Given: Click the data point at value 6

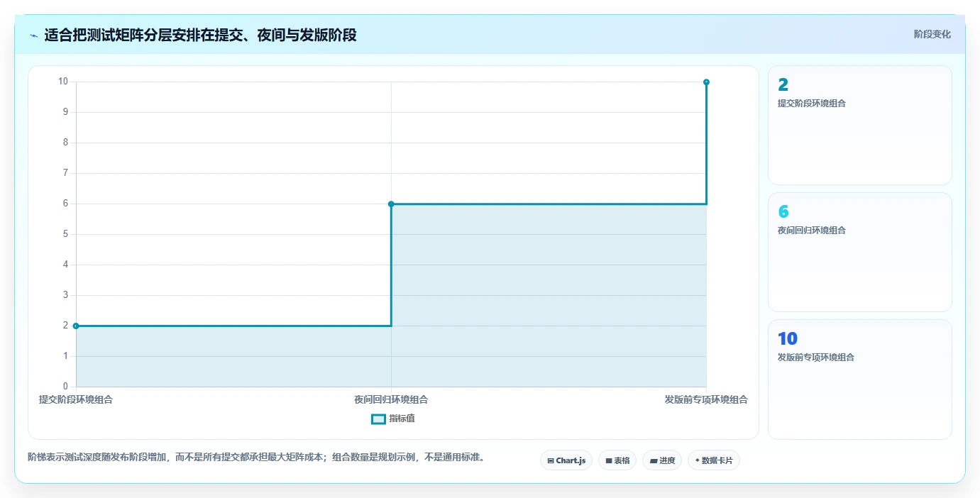Looking at the screenshot, I should click(x=391, y=204).
